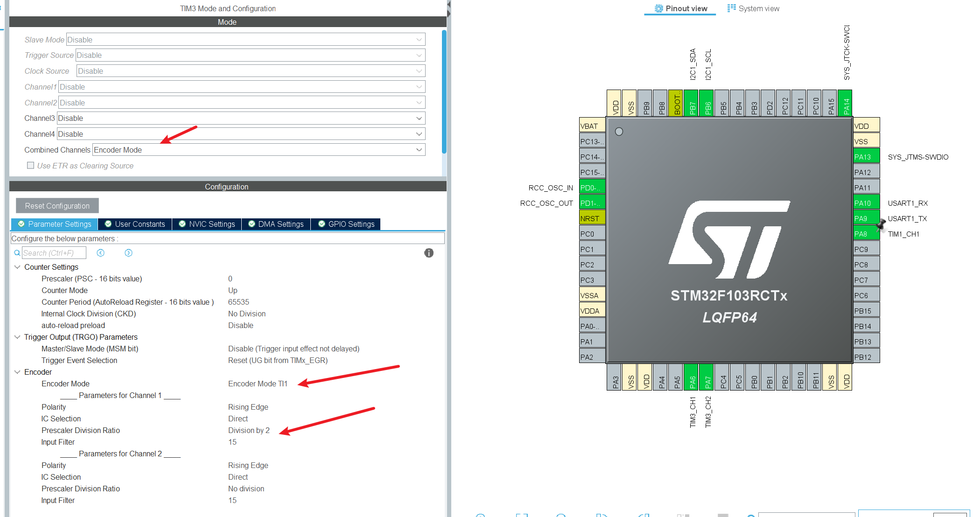Open the Combined Channels dropdown

[x=259, y=150]
